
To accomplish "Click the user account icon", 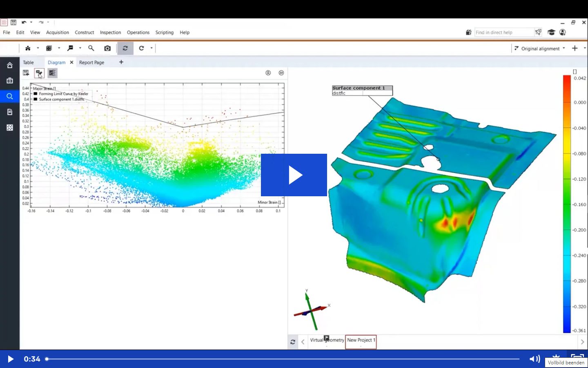I will (563, 32).
